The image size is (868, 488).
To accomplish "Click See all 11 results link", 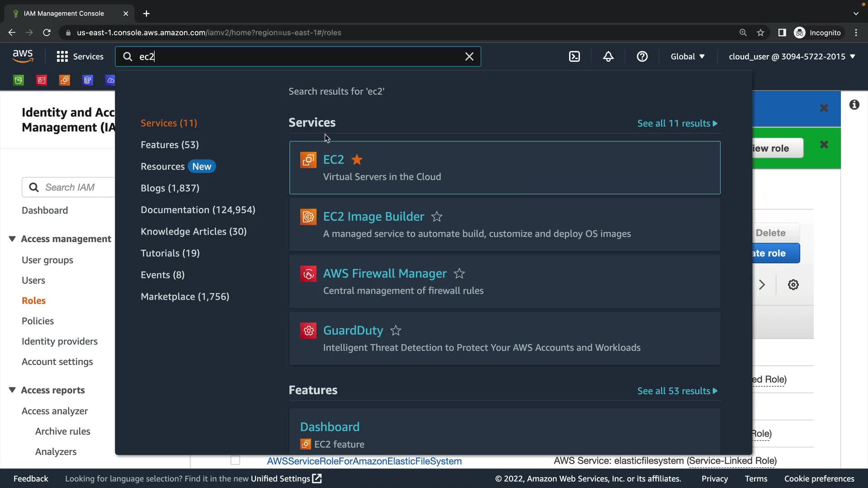I will tap(677, 123).
